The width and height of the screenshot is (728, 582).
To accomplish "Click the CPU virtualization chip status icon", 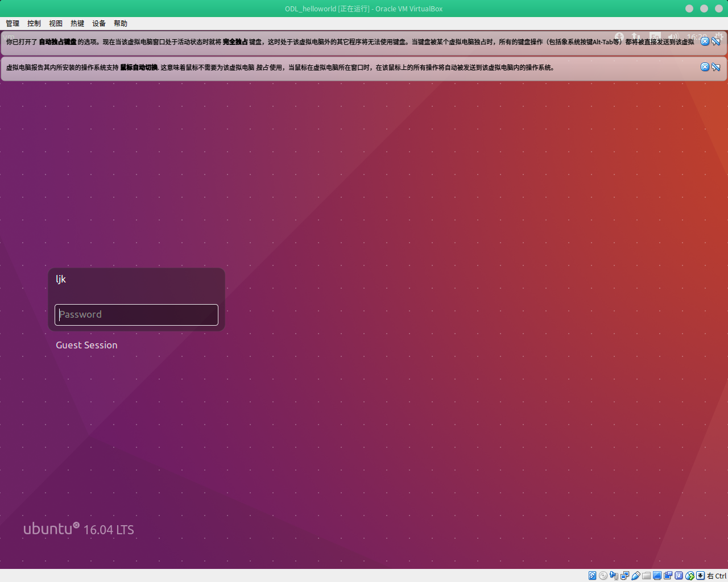I will [x=679, y=576].
